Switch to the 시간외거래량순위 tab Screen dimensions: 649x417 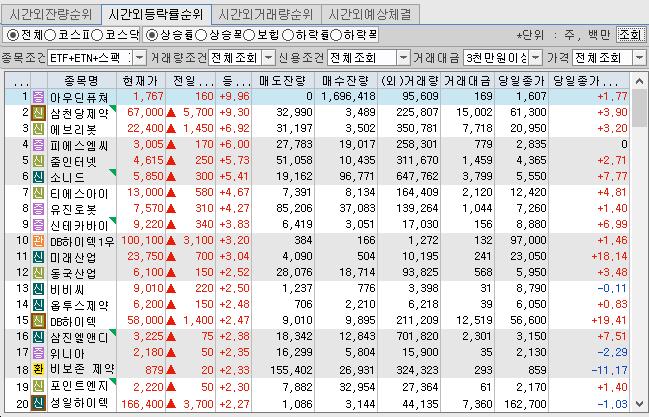pos(265,14)
